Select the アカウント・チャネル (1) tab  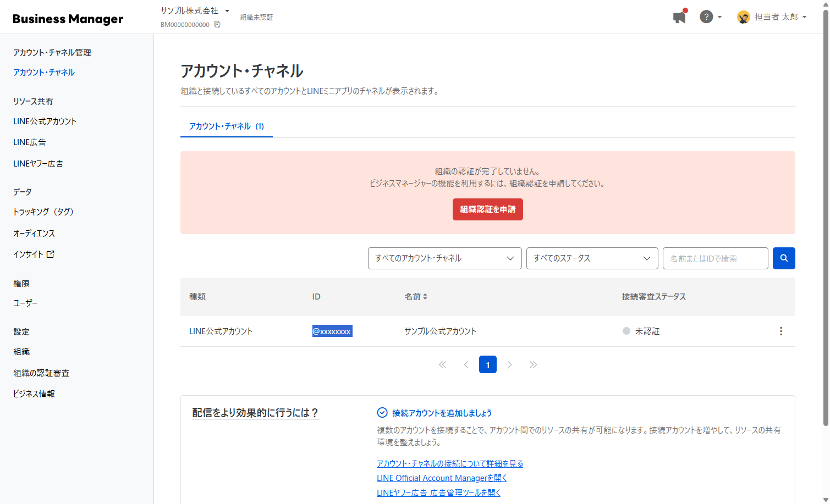(227, 126)
